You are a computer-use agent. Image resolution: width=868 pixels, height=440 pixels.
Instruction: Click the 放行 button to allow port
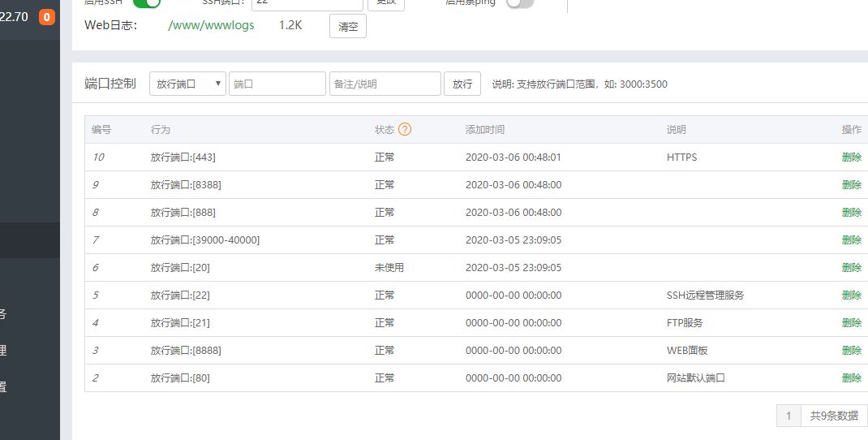(462, 84)
